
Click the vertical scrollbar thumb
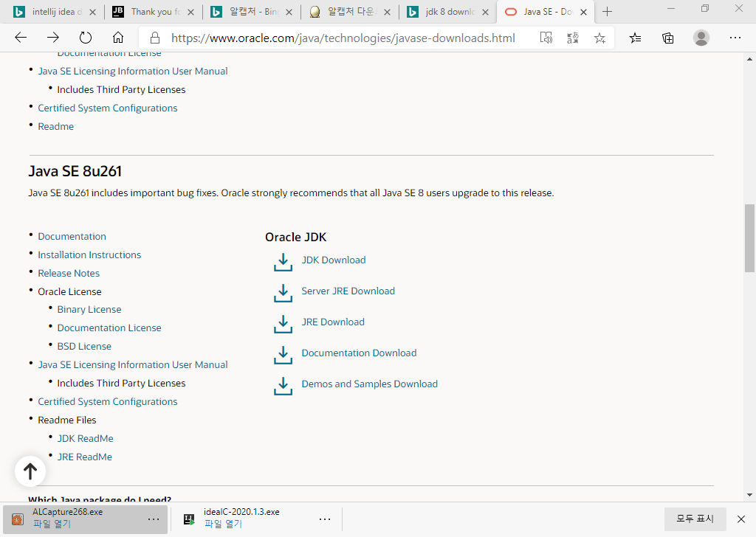click(x=749, y=238)
